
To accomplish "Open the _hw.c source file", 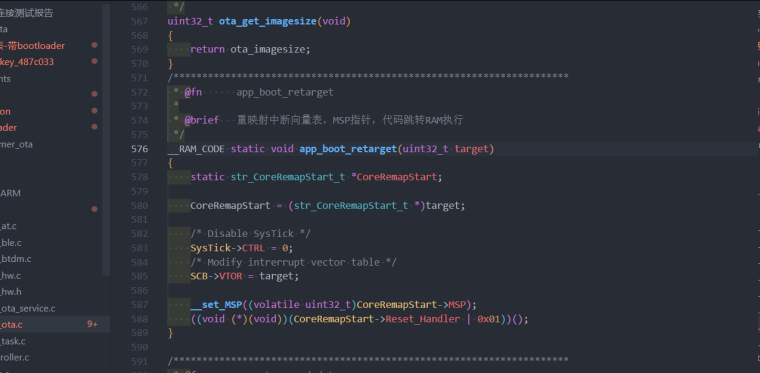I will tap(10, 275).
